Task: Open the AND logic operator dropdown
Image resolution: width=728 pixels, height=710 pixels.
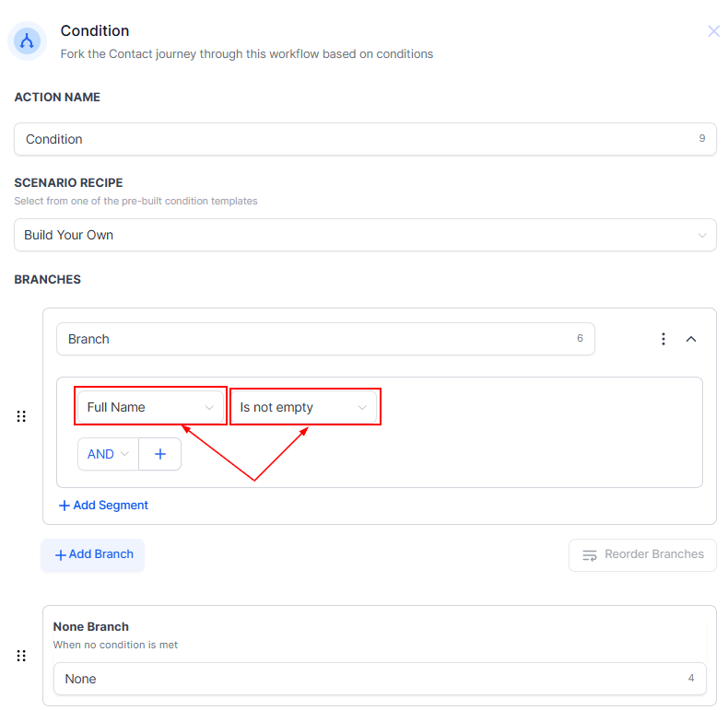Action: pos(108,454)
